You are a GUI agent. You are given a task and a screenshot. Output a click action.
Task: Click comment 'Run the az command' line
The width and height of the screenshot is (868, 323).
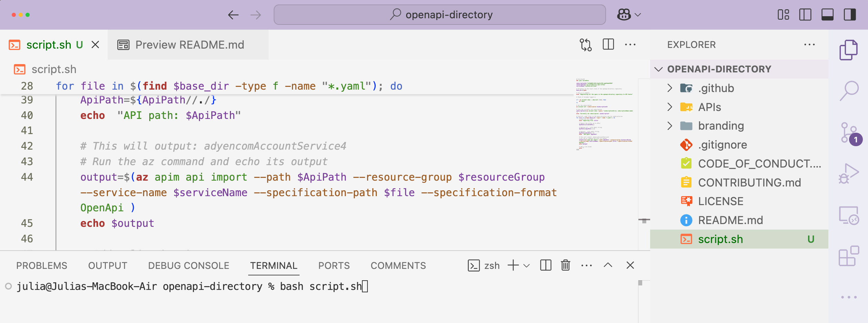(x=204, y=161)
